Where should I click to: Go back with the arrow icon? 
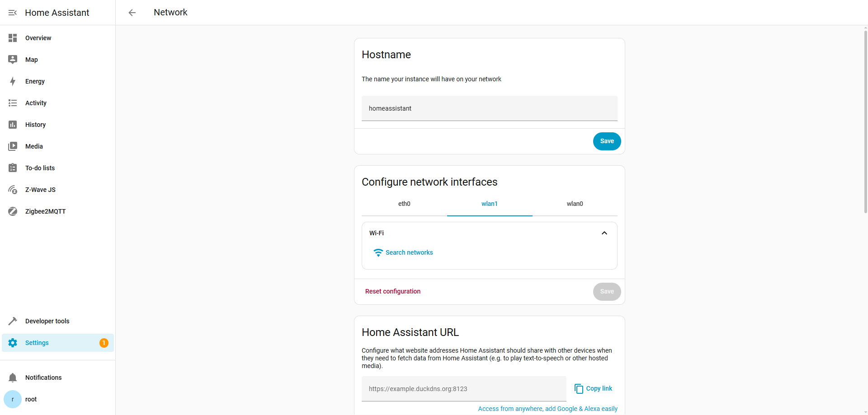pos(132,13)
